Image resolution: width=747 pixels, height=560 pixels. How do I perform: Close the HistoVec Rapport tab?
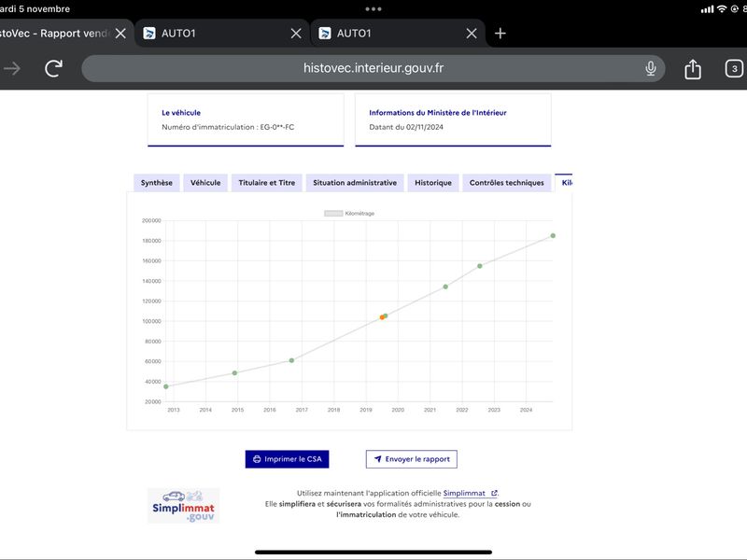121,34
